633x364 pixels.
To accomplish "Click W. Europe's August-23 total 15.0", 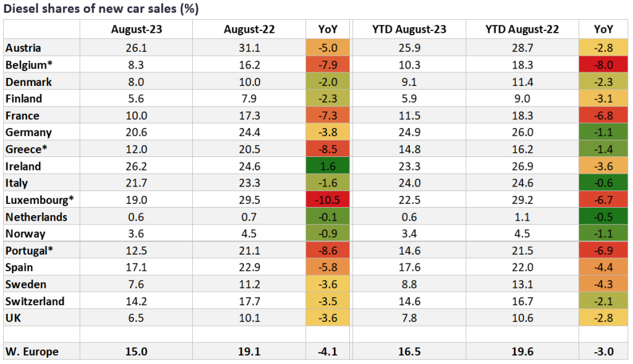I will pyautogui.click(x=136, y=352).
